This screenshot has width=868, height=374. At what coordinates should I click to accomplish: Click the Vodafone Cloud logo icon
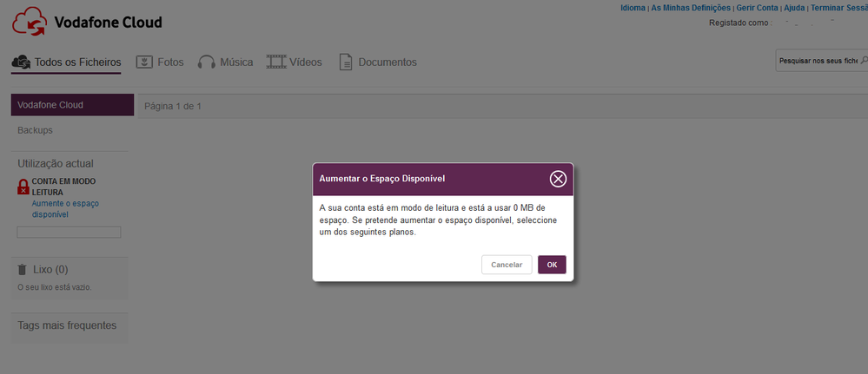(30, 22)
